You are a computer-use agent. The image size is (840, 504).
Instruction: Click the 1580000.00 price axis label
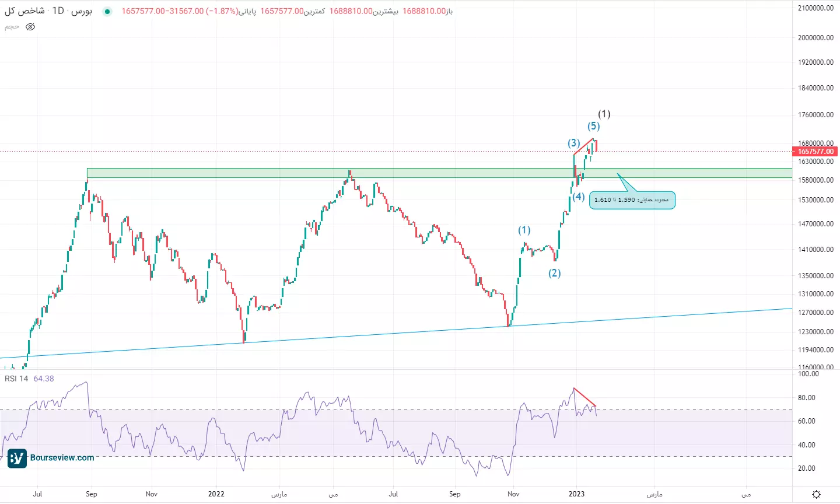pyautogui.click(x=815, y=180)
